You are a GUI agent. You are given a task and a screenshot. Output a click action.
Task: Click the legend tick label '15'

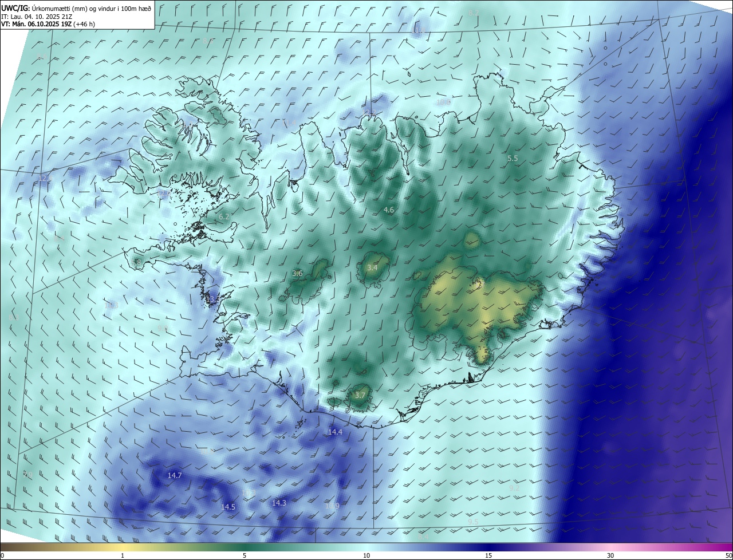pyautogui.click(x=488, y=555)
